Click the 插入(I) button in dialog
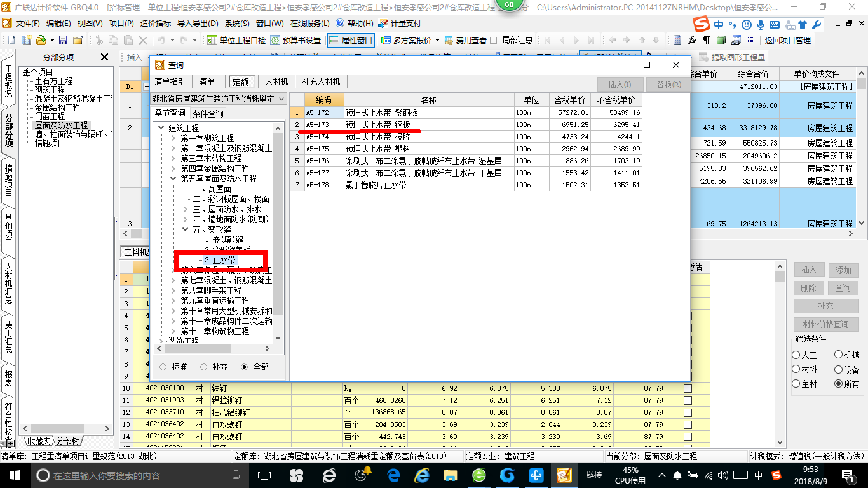This screenshot has width=868, height=488. pos(620,85)
